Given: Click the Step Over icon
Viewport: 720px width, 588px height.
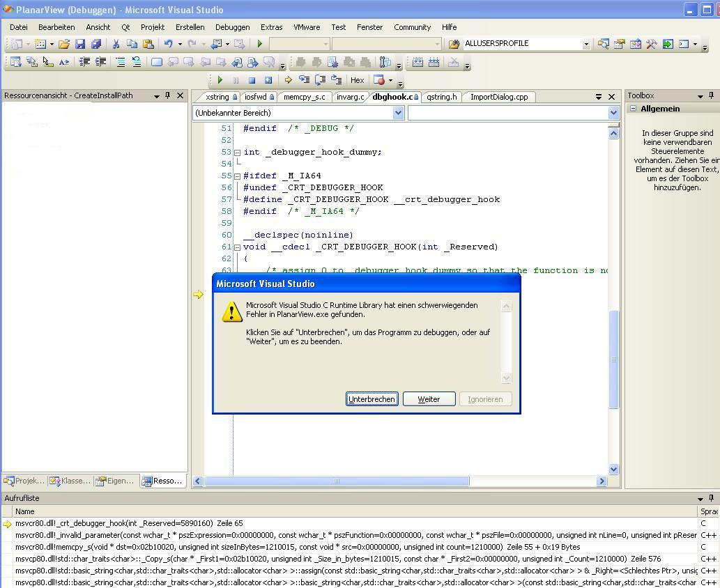Looking at the screenshot, I should tap(320, 80).
